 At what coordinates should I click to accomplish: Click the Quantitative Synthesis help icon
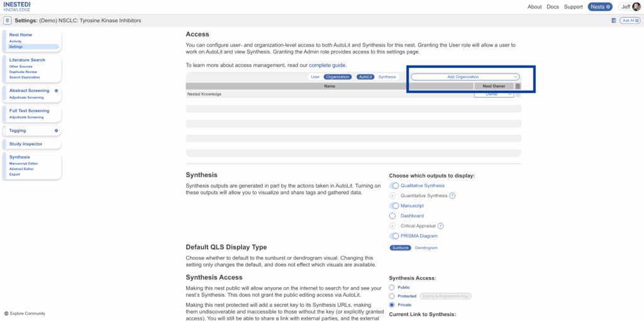point(452,196)
